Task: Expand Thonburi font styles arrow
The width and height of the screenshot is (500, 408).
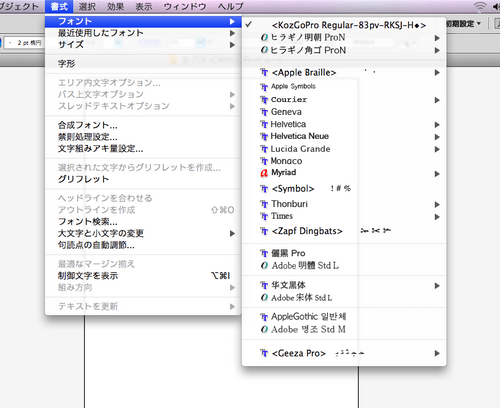Action: pyautogui.click(x=437, y=204)
